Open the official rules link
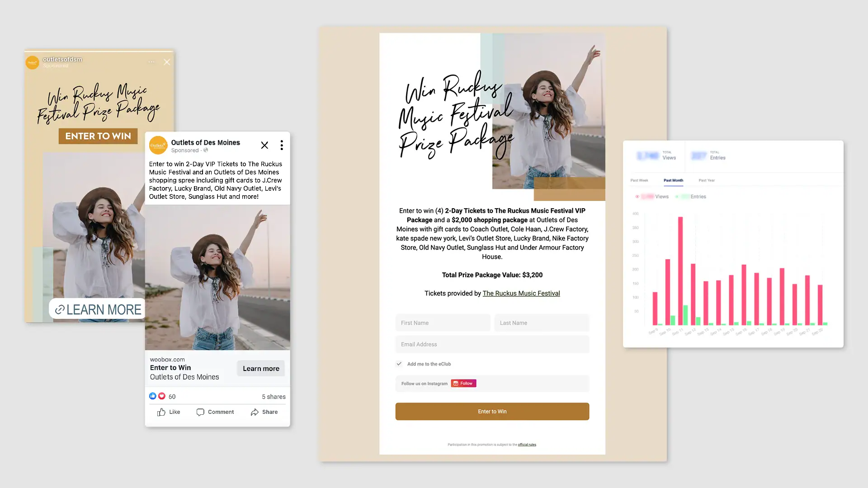Viewport: 868px width, 488px height. tap(527, 445)
